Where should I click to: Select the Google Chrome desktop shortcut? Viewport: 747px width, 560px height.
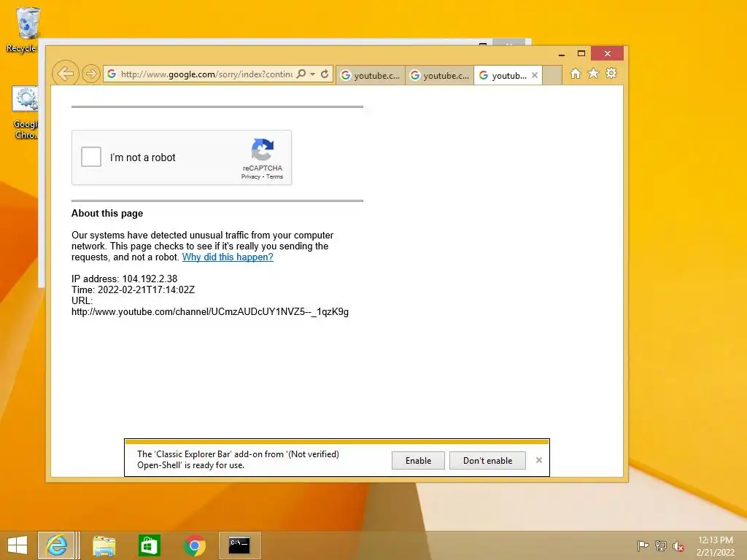[26, 113]
